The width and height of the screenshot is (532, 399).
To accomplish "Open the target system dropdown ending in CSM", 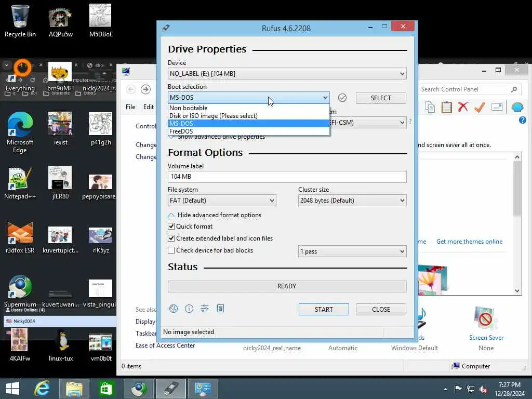I will point(368,123).
